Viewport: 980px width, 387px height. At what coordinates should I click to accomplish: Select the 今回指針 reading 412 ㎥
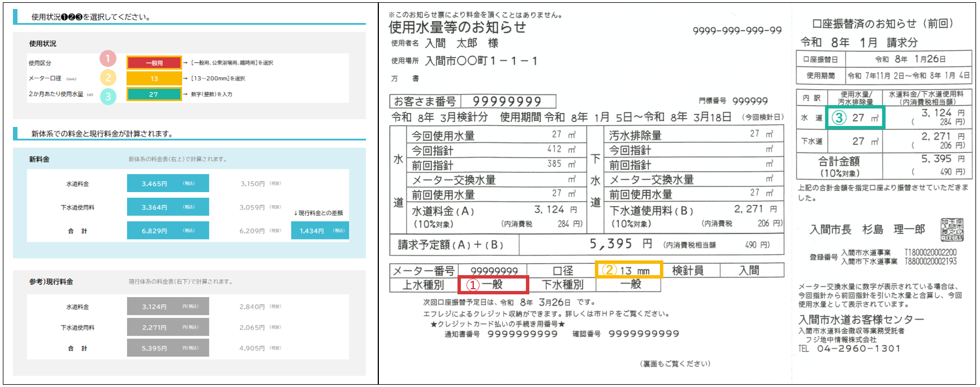561,149
